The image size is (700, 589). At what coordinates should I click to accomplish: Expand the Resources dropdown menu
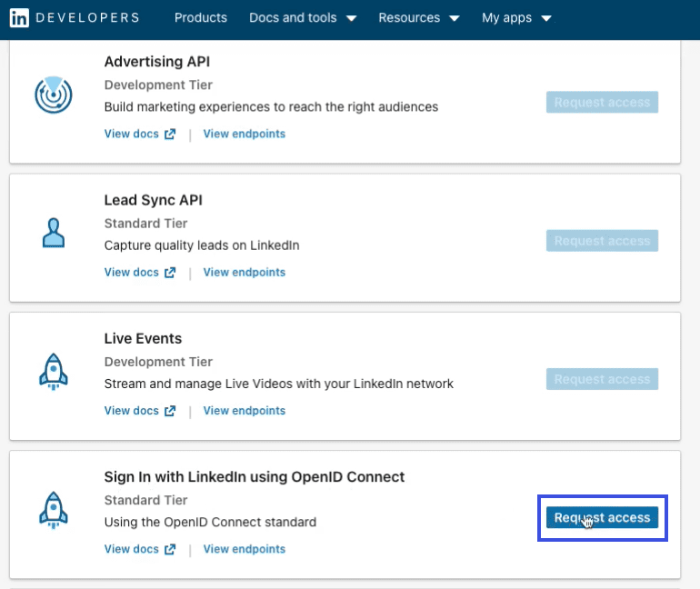pyautogui.click(x=419, y=18)
